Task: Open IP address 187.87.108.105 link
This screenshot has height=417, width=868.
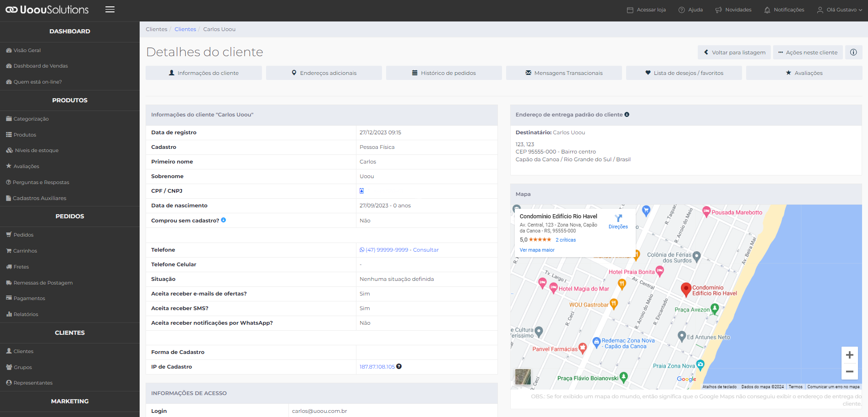Action: (x=377, y=367)
